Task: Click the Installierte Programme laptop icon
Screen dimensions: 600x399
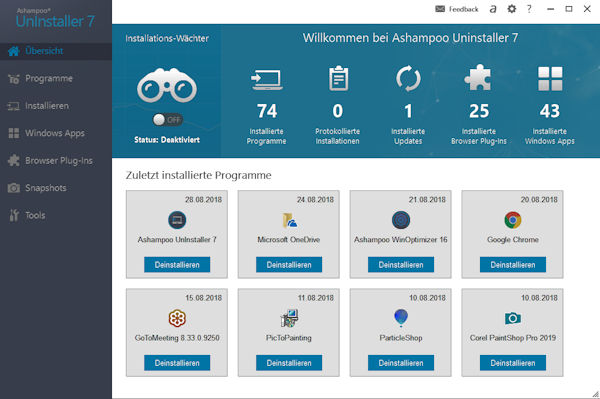Action: click(267, 80)
